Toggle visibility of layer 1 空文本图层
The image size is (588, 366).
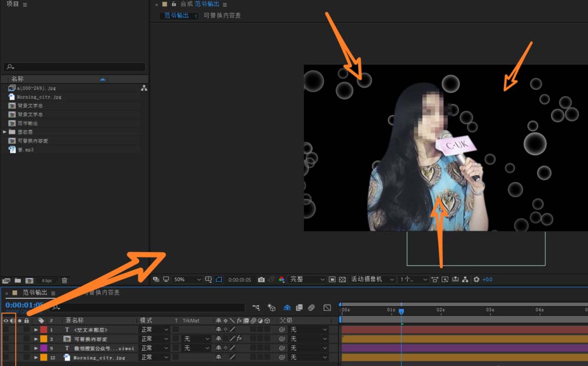(6, 330)
